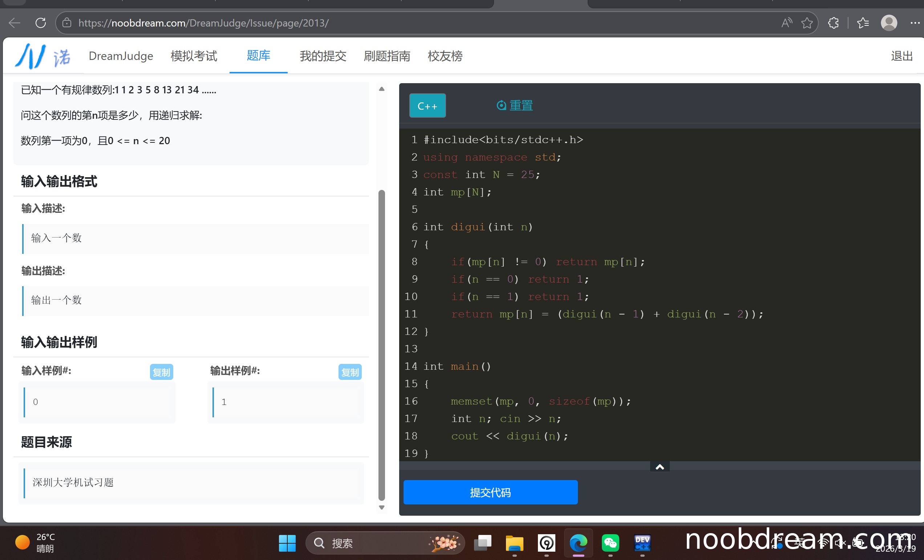Copy the input sample with 复制 button
Viewport: 924px width, 560px height.
pos(161,372)
